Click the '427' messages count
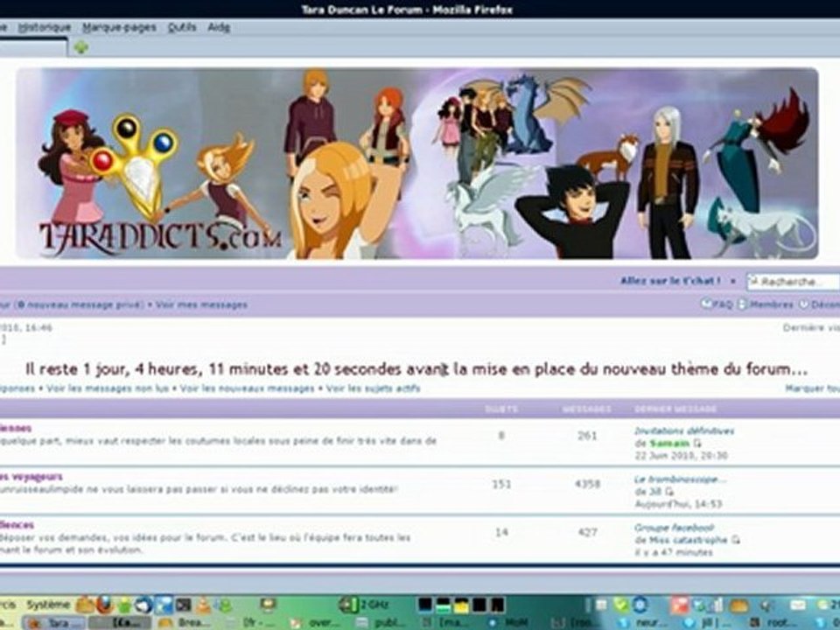Image resolution: width=840 pixels, height=630 pixels. [x=587, y=533]
